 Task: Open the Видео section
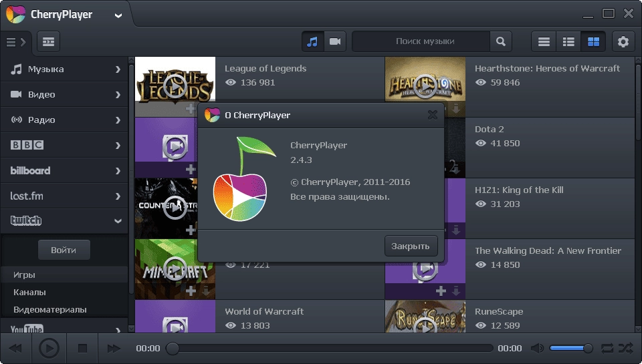64,94
